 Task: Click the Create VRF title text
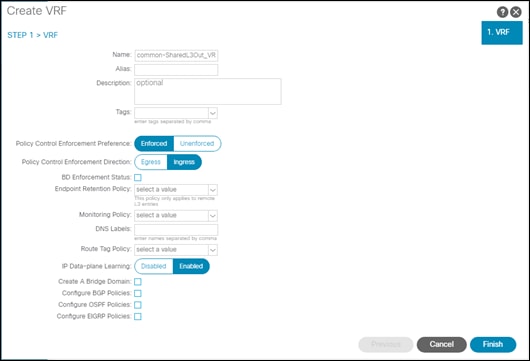[x=37, y=11]
